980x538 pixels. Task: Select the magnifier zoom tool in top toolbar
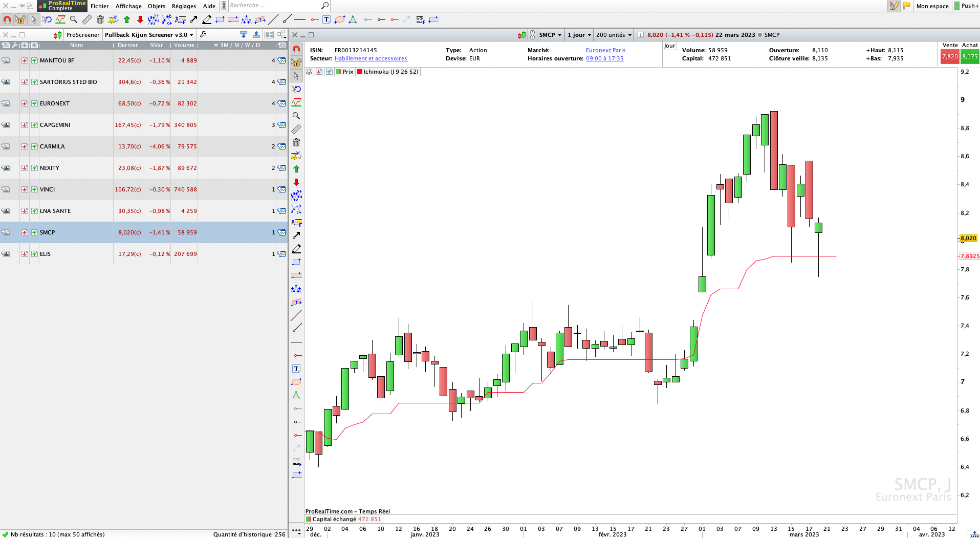tap(74, 19)
